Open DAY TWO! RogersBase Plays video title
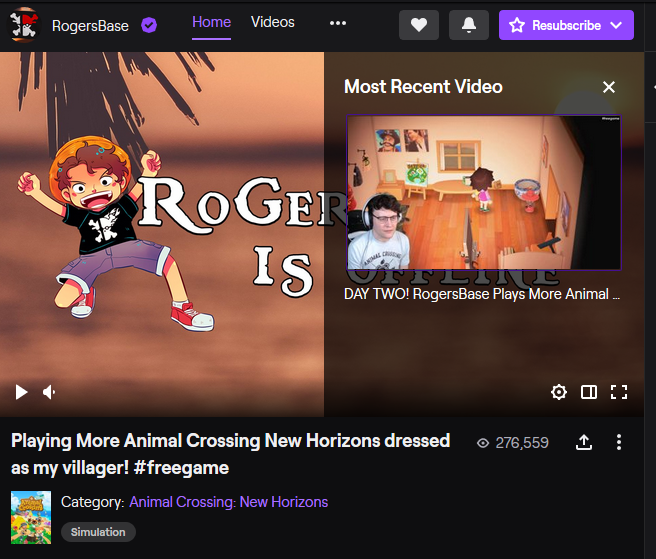Screen dimensions: 656x559 click(482, 294)
